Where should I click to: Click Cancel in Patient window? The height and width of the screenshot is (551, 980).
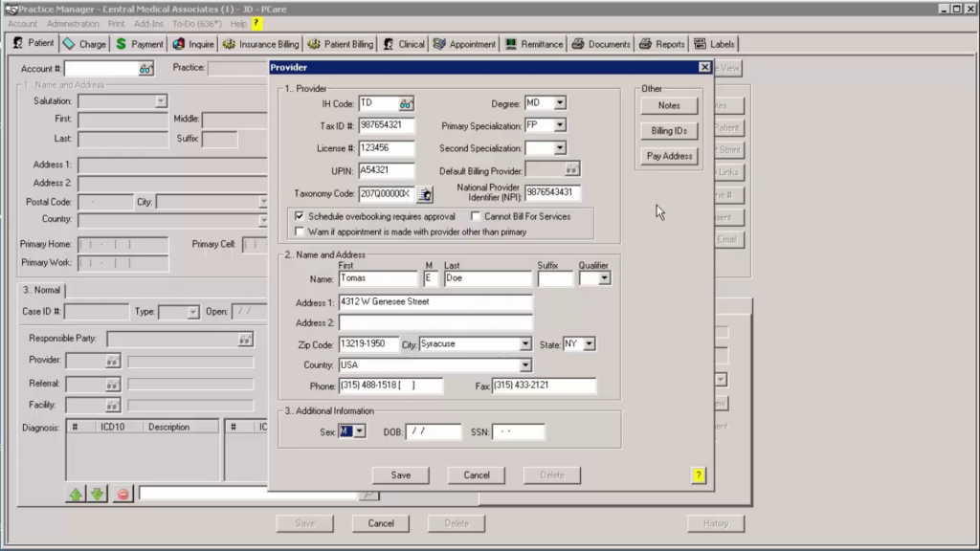click(381, 523)
